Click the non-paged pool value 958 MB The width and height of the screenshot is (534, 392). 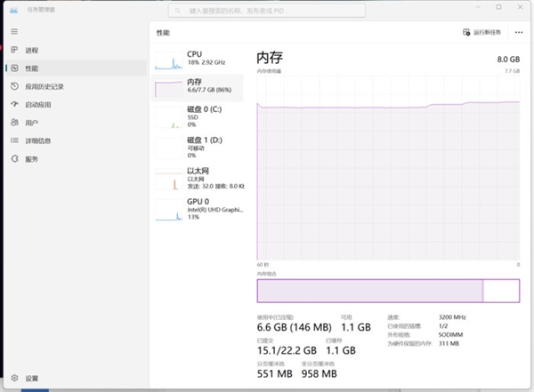[x=320, y=374]
